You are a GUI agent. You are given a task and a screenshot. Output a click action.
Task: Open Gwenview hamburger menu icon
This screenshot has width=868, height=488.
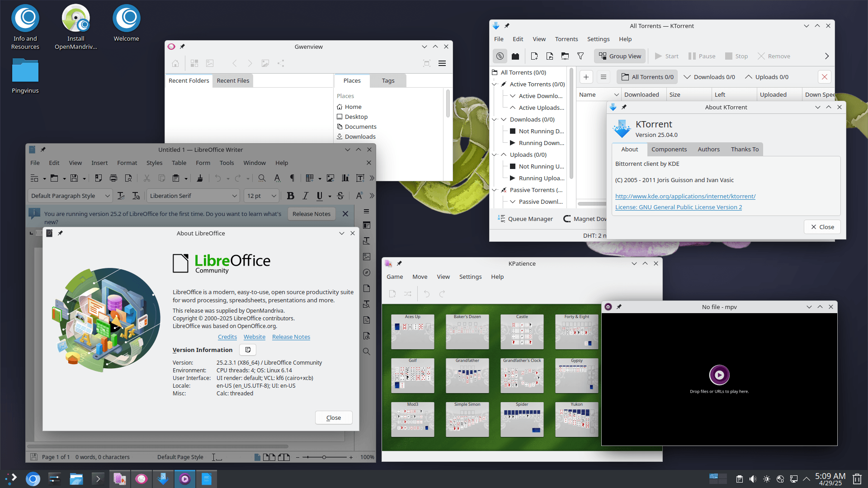tap(442, 63)
